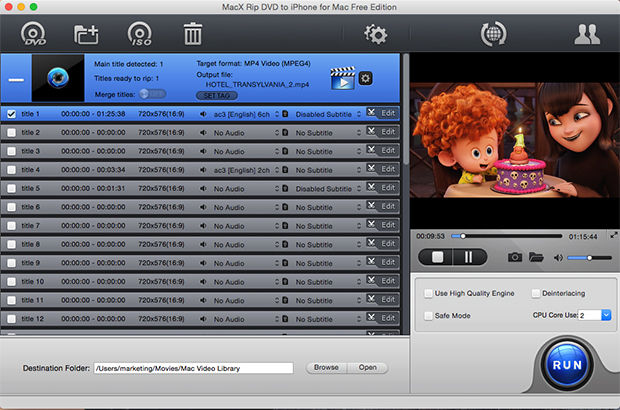Click scissors icon for title 4
The height and width of the screenshot is (410, 620).
[x=371, y=168]
